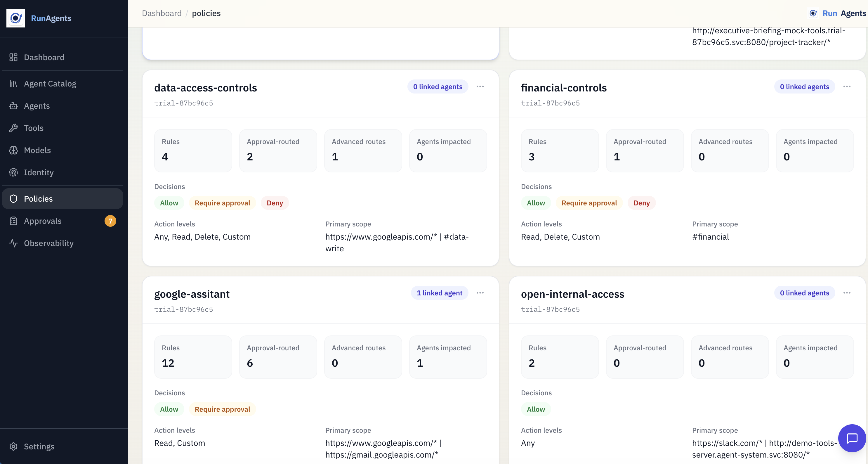
Task: Navigate back via the Dashboard breadcrumb
Action: pos(162,13)
